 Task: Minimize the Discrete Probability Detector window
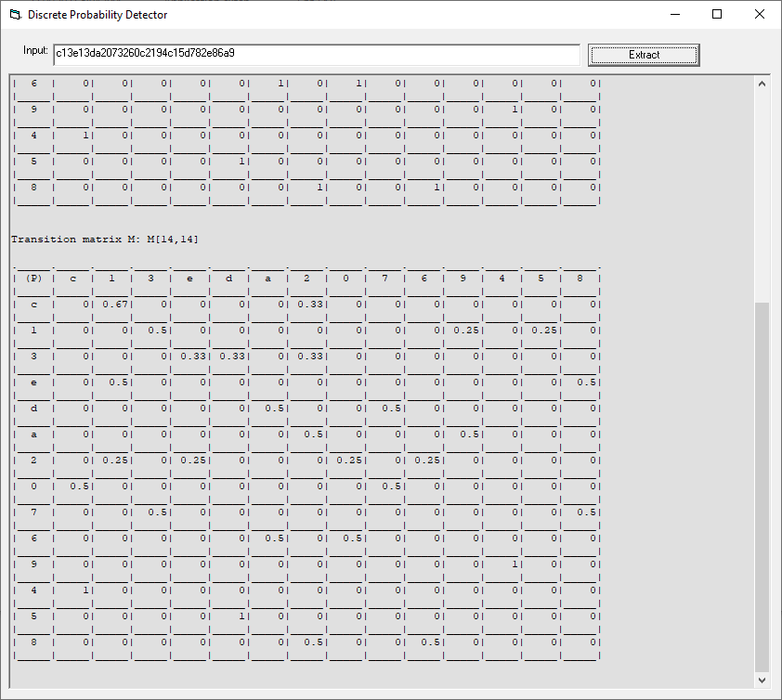pos(675,15)
